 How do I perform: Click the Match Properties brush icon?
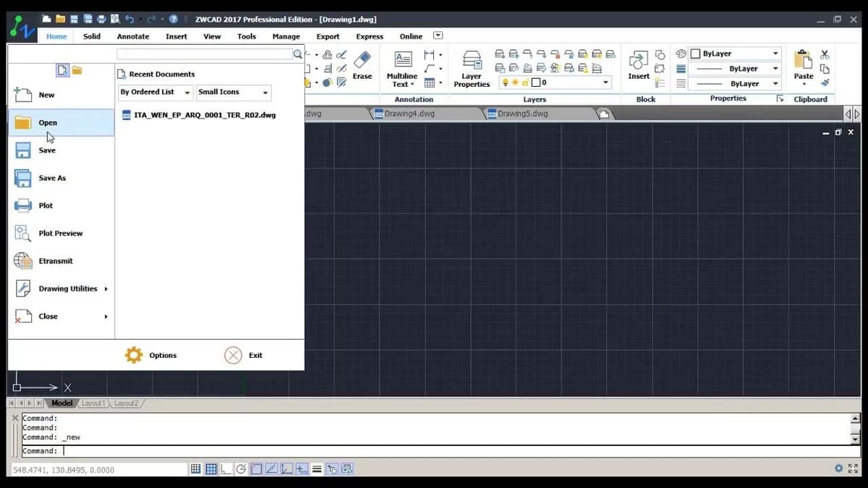point(824,83)
